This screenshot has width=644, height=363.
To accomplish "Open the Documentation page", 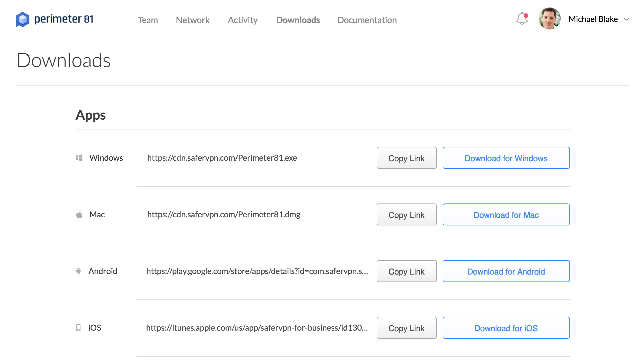I will pyautogui.click(x=367, y=20).
